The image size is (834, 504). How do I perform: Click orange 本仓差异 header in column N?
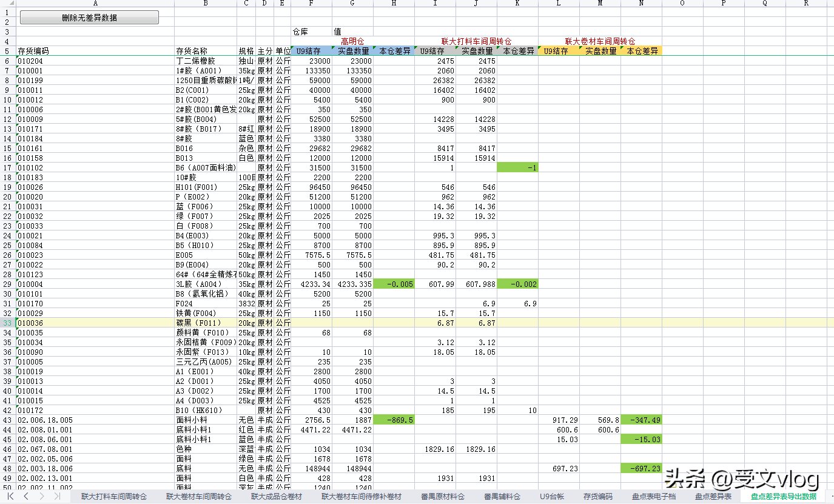641,51
